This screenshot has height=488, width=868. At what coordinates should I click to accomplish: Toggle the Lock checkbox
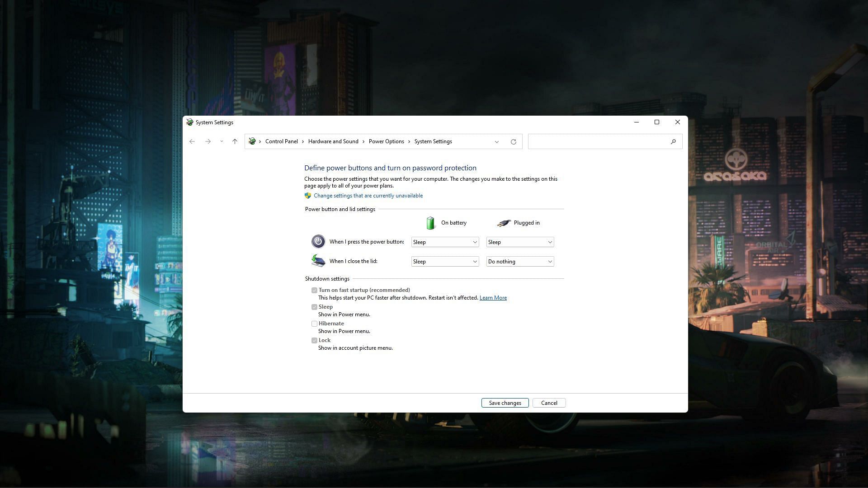(x=314, y=340)
